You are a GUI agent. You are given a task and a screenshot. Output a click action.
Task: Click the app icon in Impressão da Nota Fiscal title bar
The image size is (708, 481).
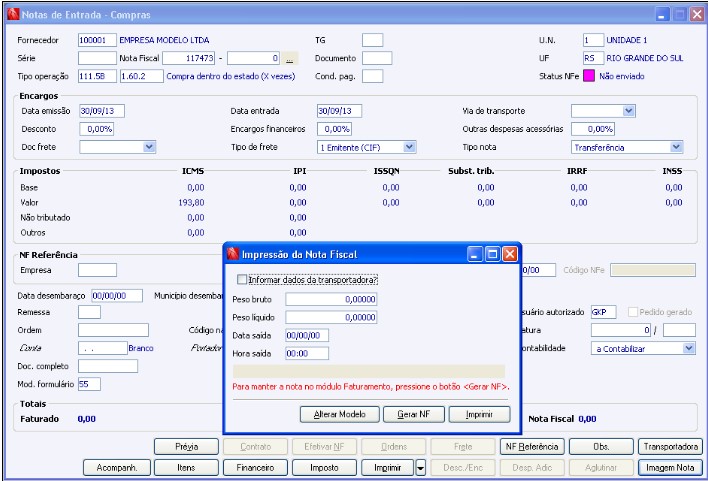coord(233,254)
